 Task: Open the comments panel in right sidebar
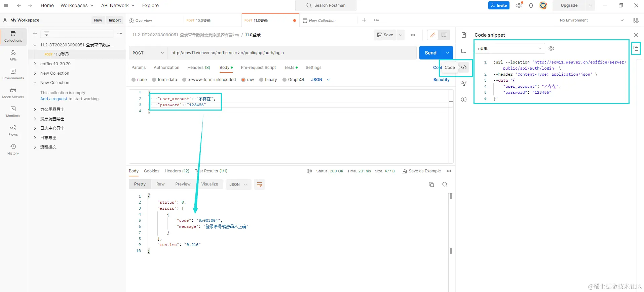click(464, 51)
